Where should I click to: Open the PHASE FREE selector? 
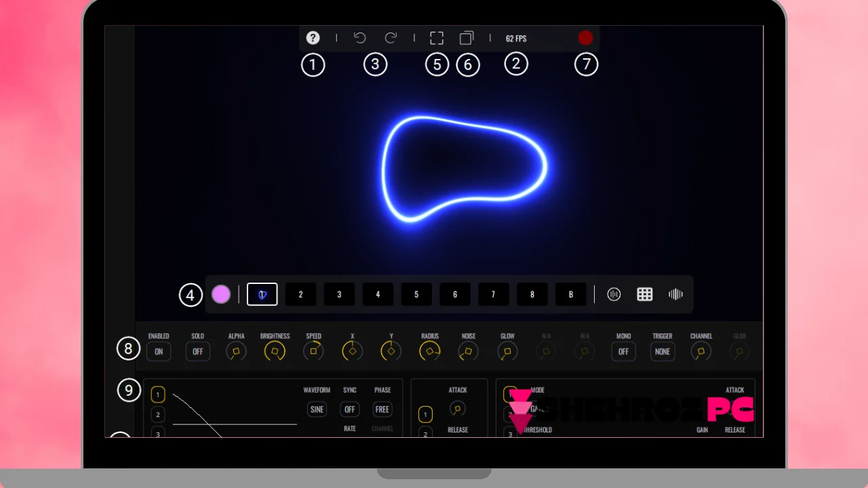point(382,409)
